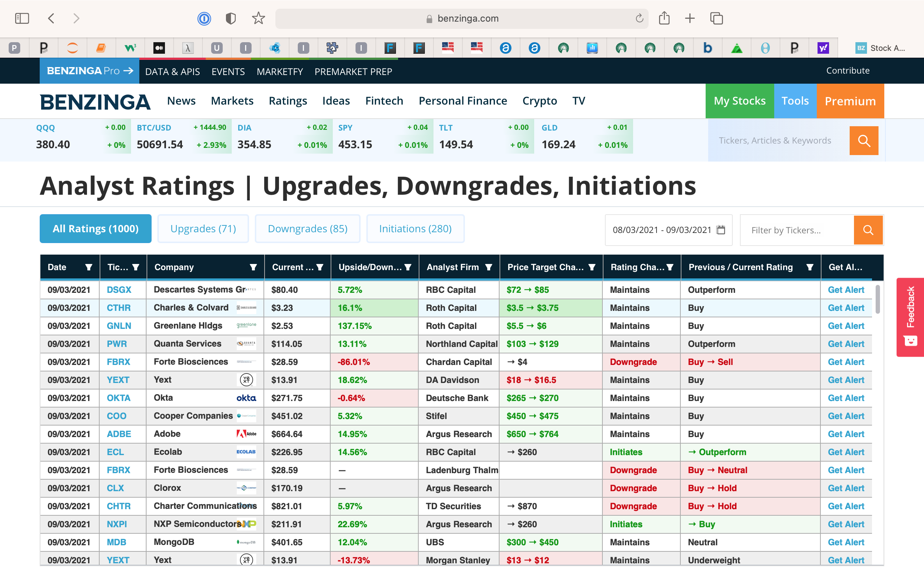The width and height of the screenshot is (924, 577).
Task: Open the FBRX ticker link
Action: (x=118, y=362)
